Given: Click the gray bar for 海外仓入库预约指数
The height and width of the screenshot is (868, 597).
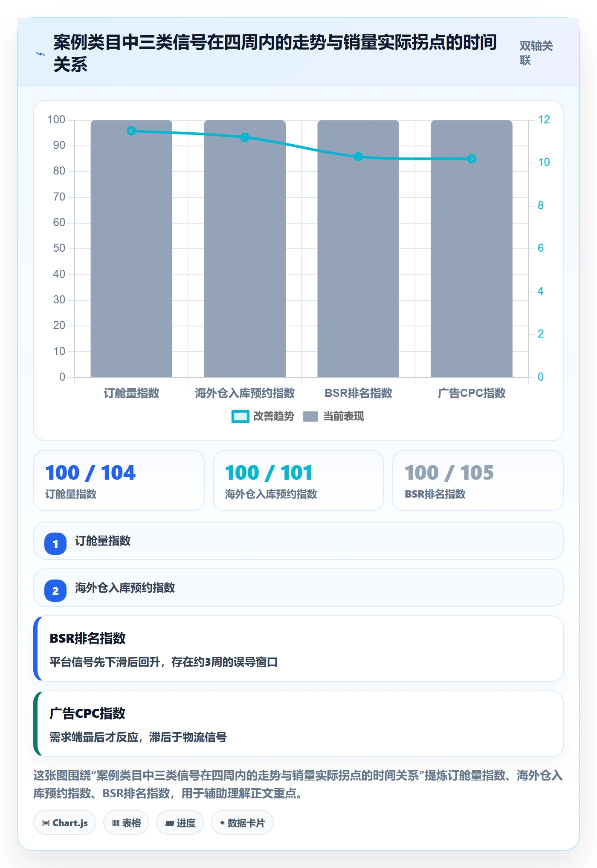Looking at the screenshot, I should (x=245, y=249).
